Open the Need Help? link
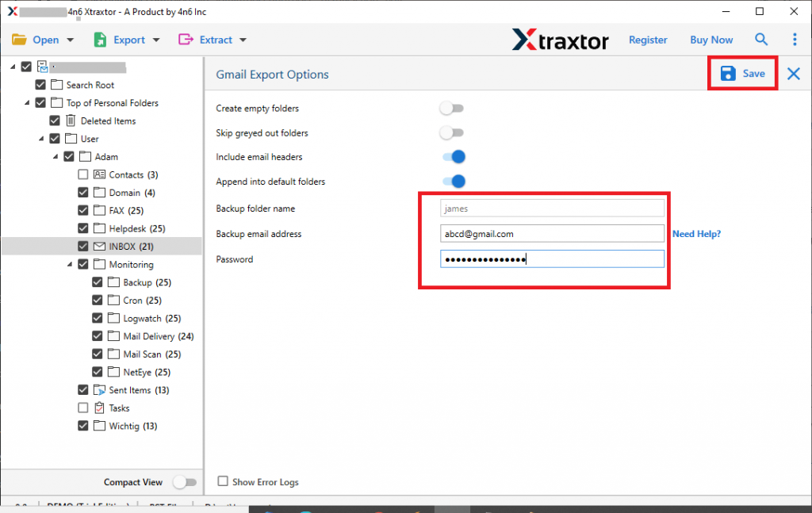 coord(696,234)
